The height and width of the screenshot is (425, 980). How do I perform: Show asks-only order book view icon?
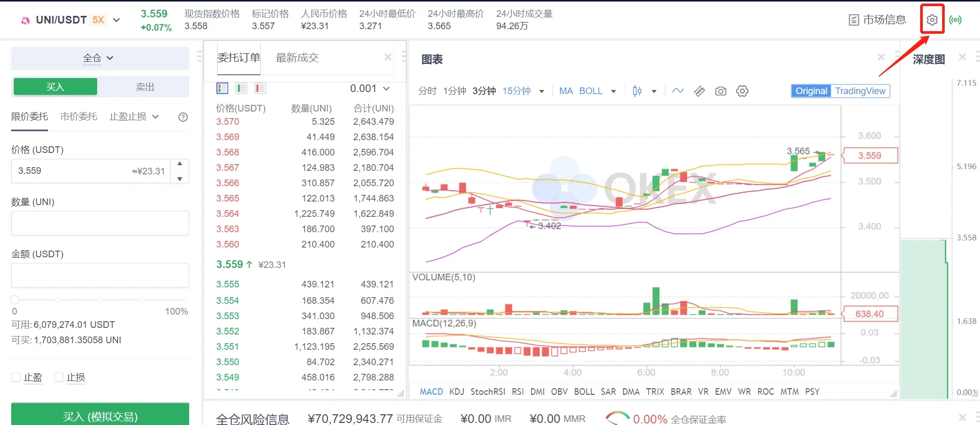tap(260, 88)
